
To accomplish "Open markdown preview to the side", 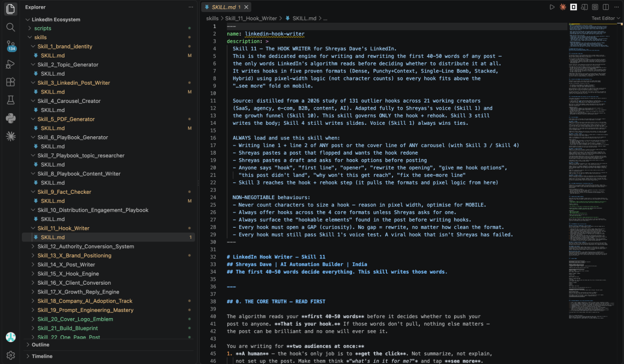I will pyautogui.click(x=584, y=7).
